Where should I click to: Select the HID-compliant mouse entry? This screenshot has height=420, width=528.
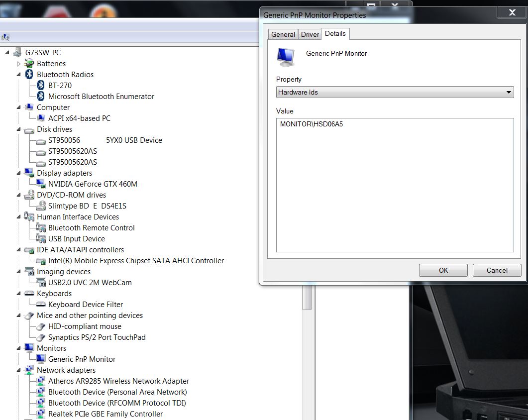tap(85, 326)
